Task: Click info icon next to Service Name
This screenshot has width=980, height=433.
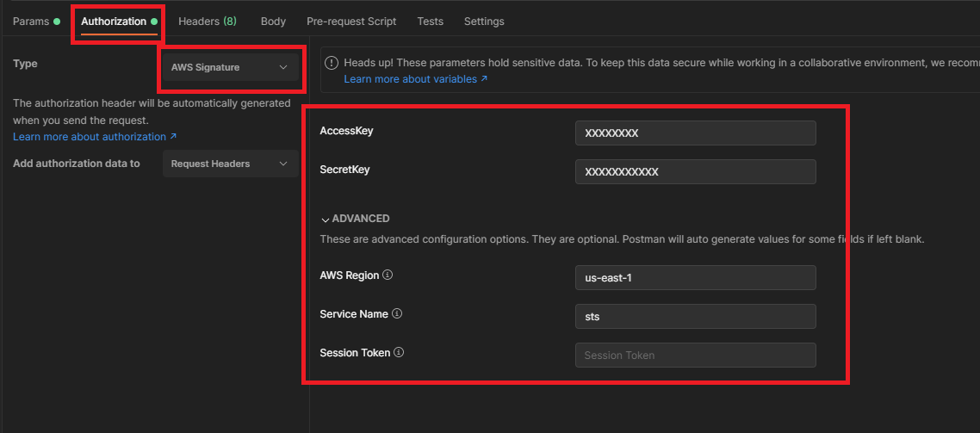Action: pyautogui.click(x=397, y=314)
